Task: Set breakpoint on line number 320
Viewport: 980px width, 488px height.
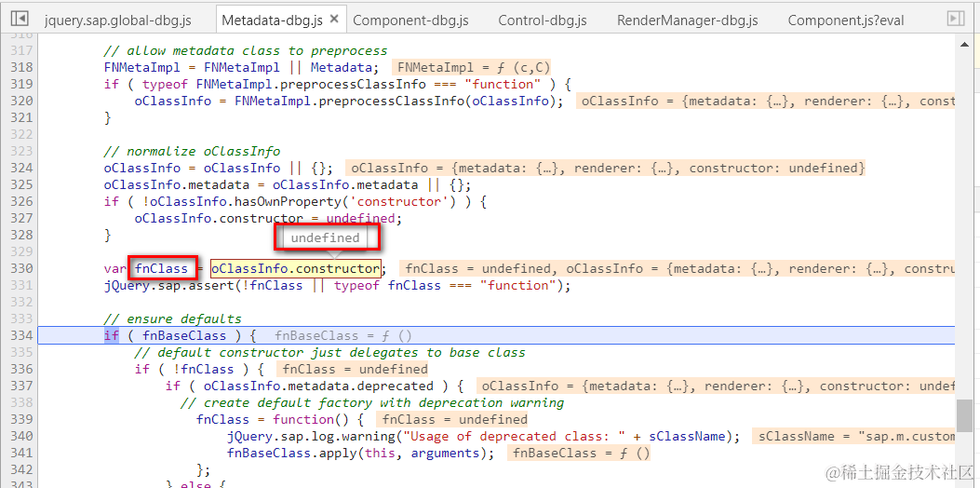Action: click(22, 101)
